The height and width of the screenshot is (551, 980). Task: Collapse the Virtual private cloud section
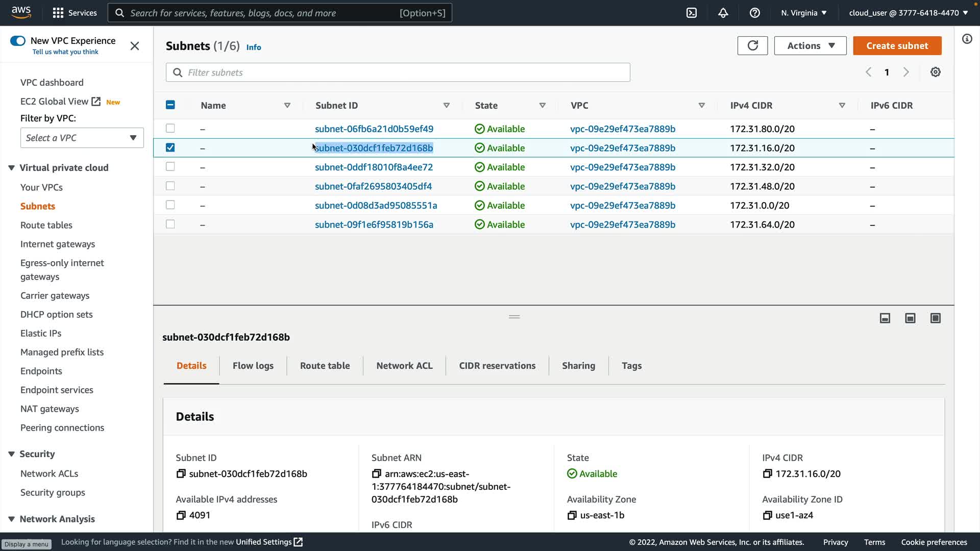[x=11, y=168]
